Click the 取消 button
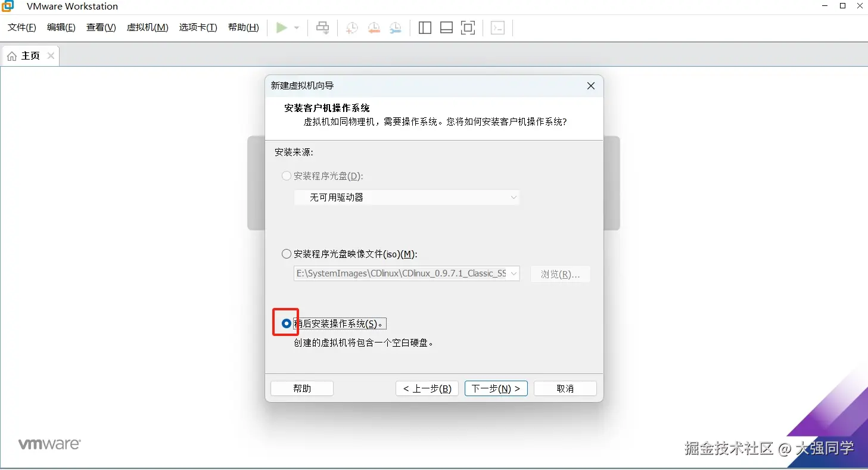This screenshot has height=470, width=868. coord(565,388)
